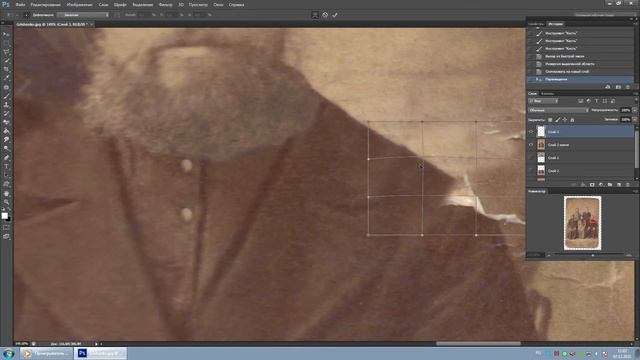640x360 pixels.
Task: Switch between free transform and warp modes
Action: pyautogui.click(x=315, y=15)
